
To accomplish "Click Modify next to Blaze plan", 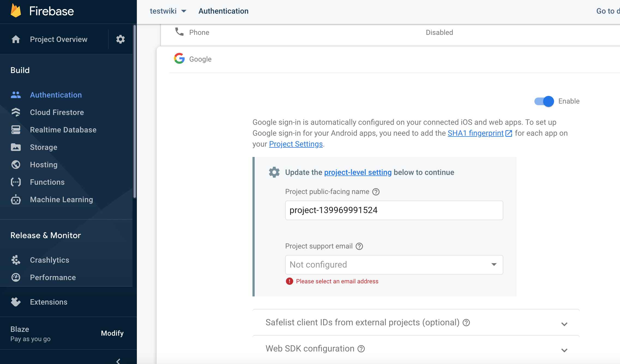I will tap(112, 333).
